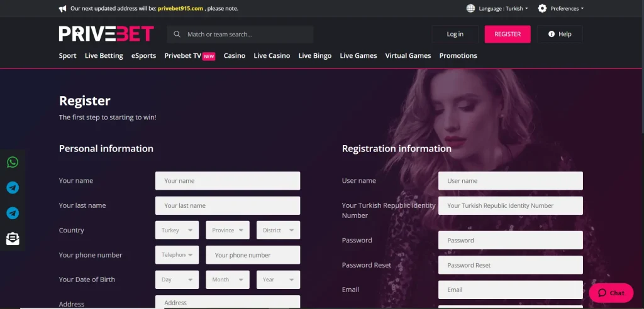This screenshot has width=644, height=309.
Task: Click the globe language icon
Action: point(470,8)
